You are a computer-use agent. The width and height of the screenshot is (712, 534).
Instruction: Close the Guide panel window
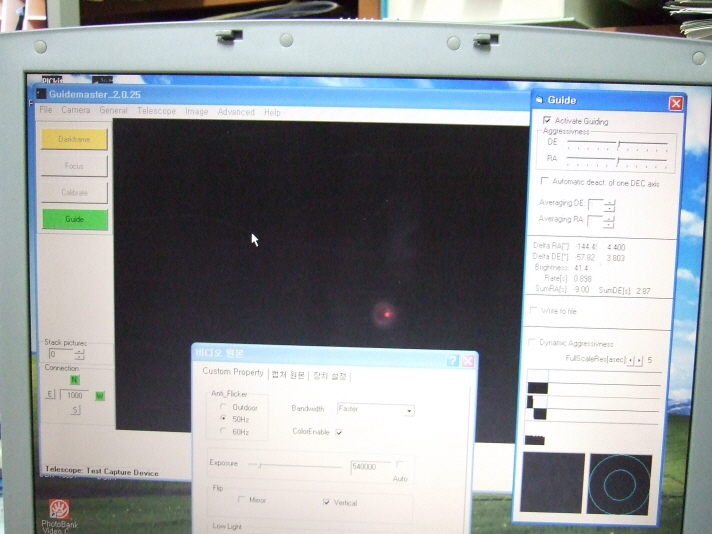676,103
